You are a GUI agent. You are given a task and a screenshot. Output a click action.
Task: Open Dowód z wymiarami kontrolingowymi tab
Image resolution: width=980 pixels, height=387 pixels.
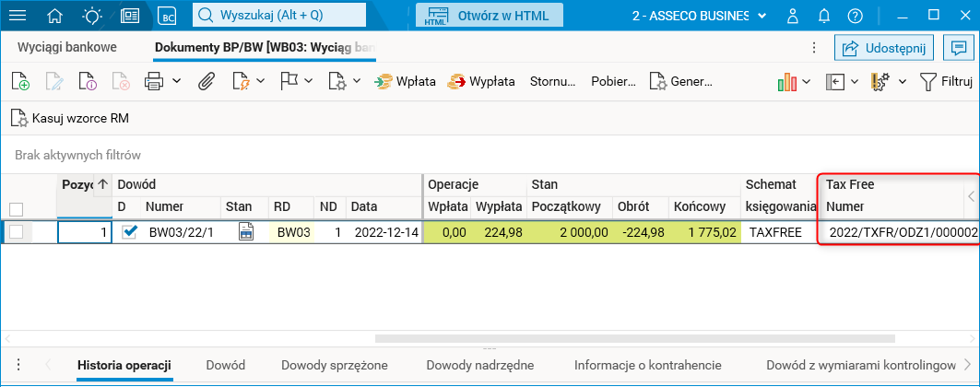861,365
